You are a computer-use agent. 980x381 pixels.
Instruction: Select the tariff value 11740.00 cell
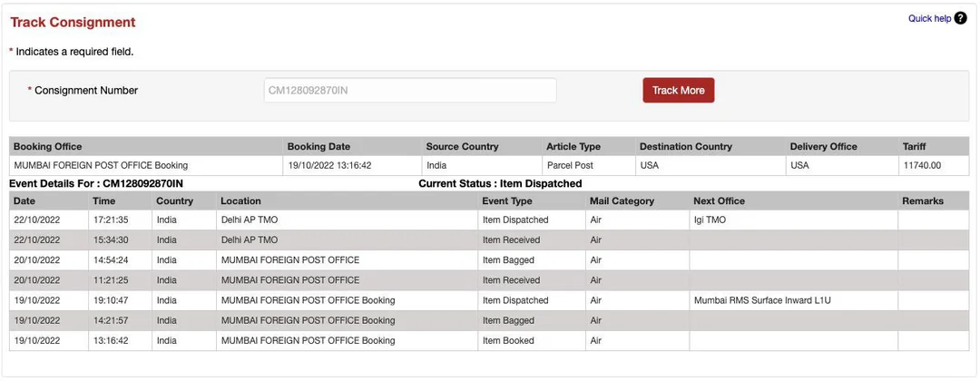(922, 165)
